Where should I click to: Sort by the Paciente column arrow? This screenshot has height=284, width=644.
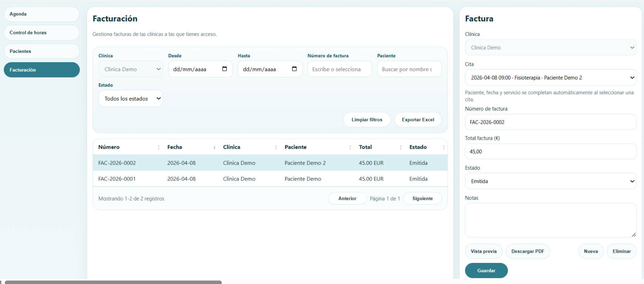[x=350, y=148]
